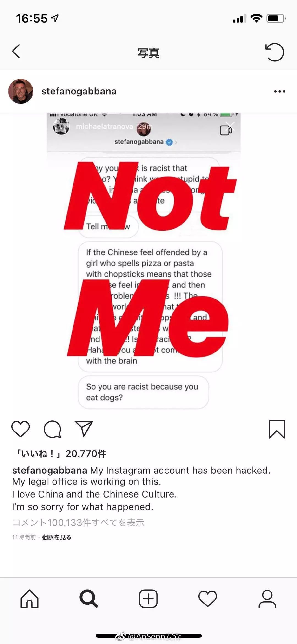Like the post with heart icon
This screenshot has height=644, width=297.
(x=21, y=429)
